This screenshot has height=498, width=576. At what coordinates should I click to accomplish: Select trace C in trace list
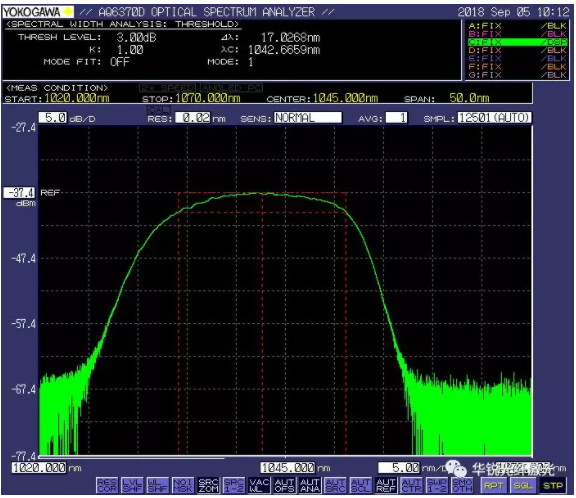click(x=518, y=42)
